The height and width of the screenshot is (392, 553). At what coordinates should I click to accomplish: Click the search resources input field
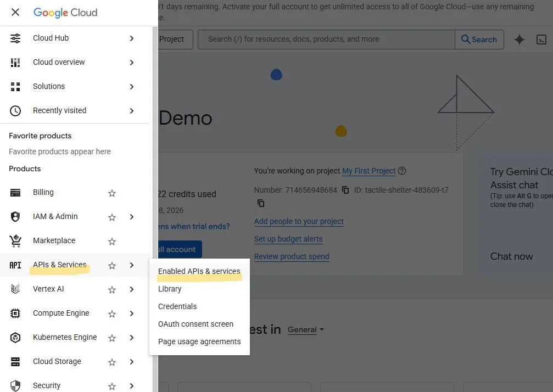327,40
